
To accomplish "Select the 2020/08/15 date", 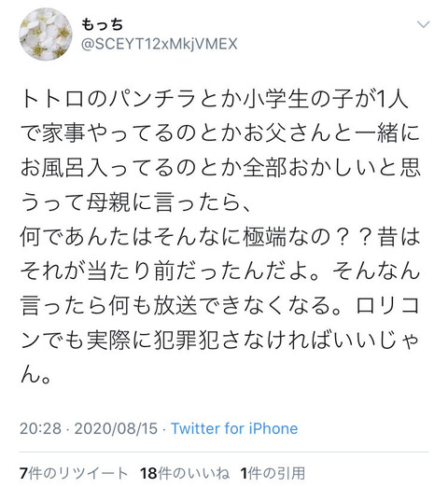I will [x=116, y=428].
